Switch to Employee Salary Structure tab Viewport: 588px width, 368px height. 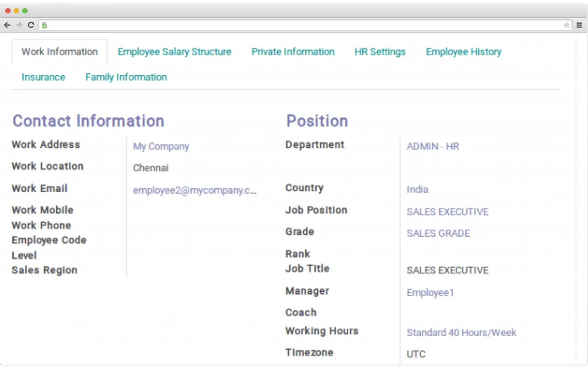point(174,52)
